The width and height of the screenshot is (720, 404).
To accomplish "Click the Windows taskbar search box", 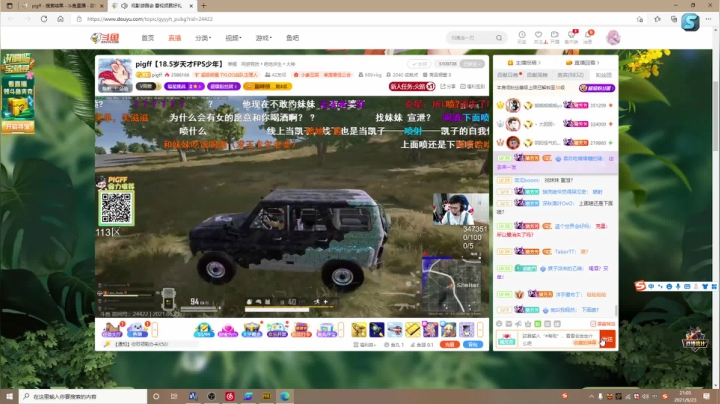I will pos(83,396).
